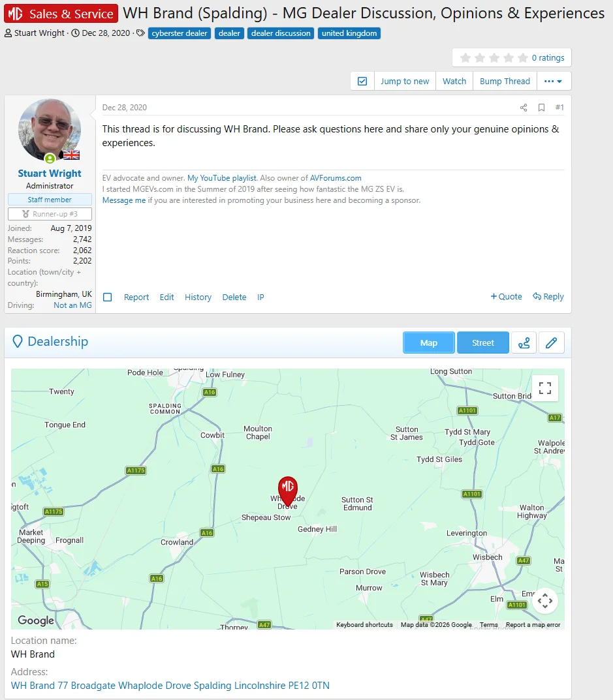Open My YouTube playlist link
This screenshot has width=613, height=700.
tap(222, 178)
